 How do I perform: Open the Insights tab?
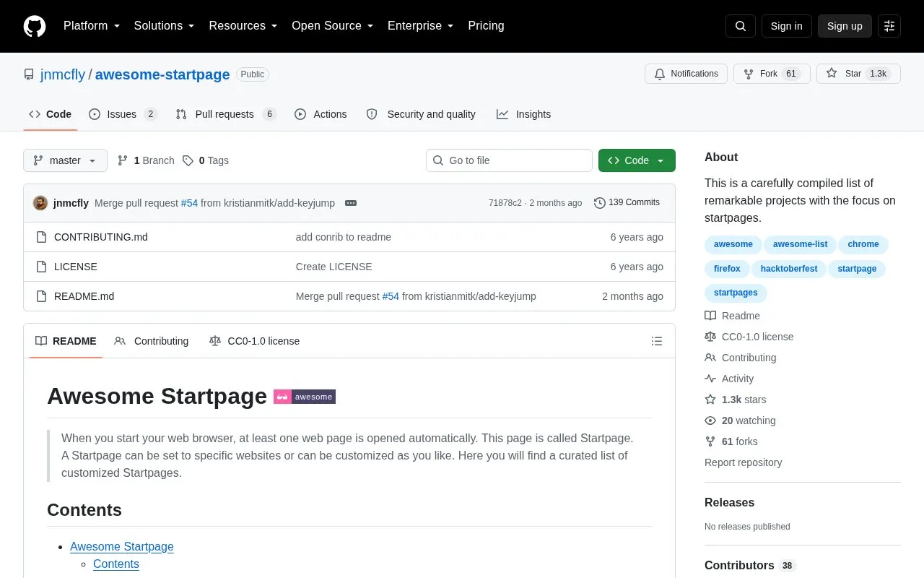(x=523, y=114)
